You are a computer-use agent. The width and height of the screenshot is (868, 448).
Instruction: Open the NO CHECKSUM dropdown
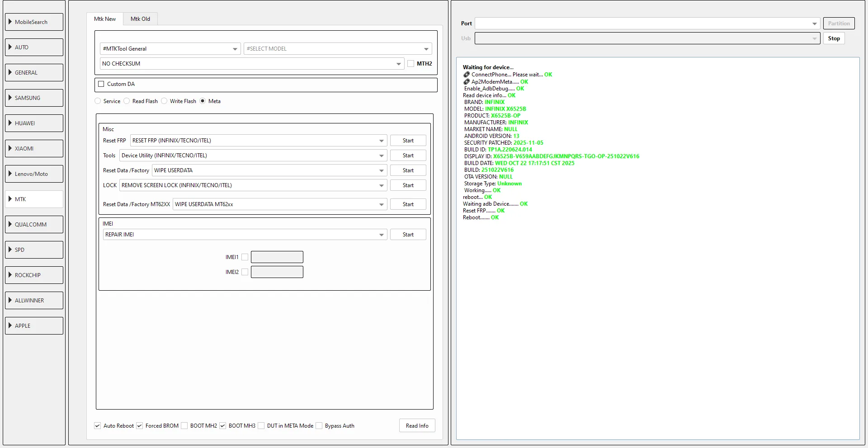[251, 64]
